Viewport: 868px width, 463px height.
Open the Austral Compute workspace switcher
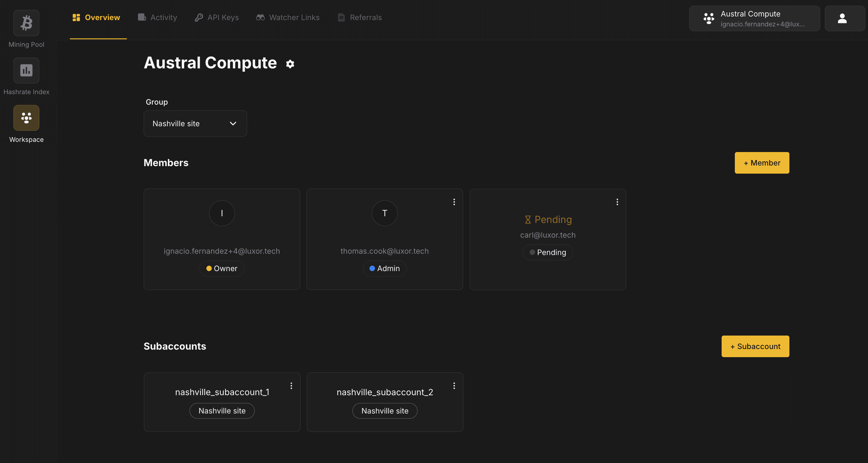[754, 19]
